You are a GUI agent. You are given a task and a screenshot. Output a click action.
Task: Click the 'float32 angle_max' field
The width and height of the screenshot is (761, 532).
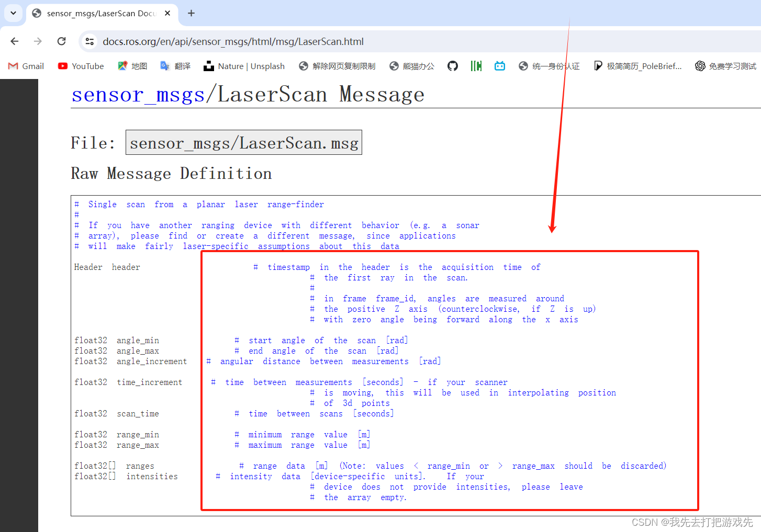coord(117,350)
